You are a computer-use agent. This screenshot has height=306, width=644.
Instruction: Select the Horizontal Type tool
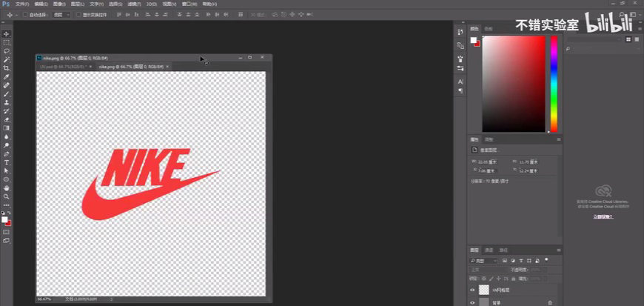click(x=7, y=162)
